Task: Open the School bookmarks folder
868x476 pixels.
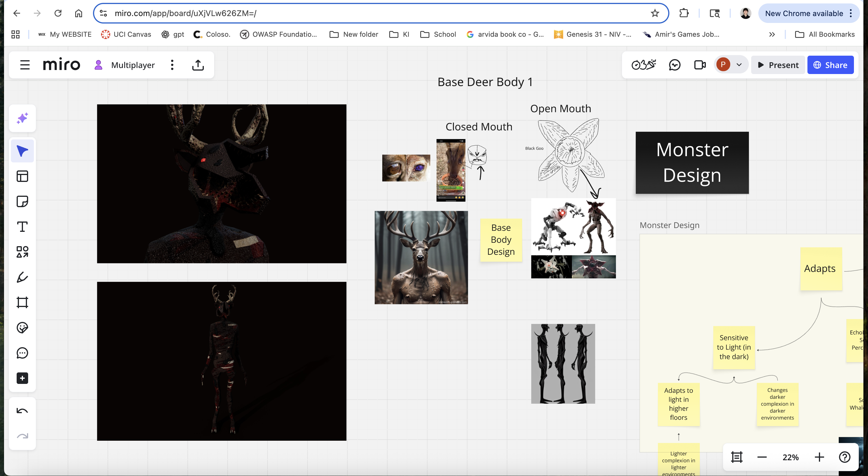Action: (438, 34)
